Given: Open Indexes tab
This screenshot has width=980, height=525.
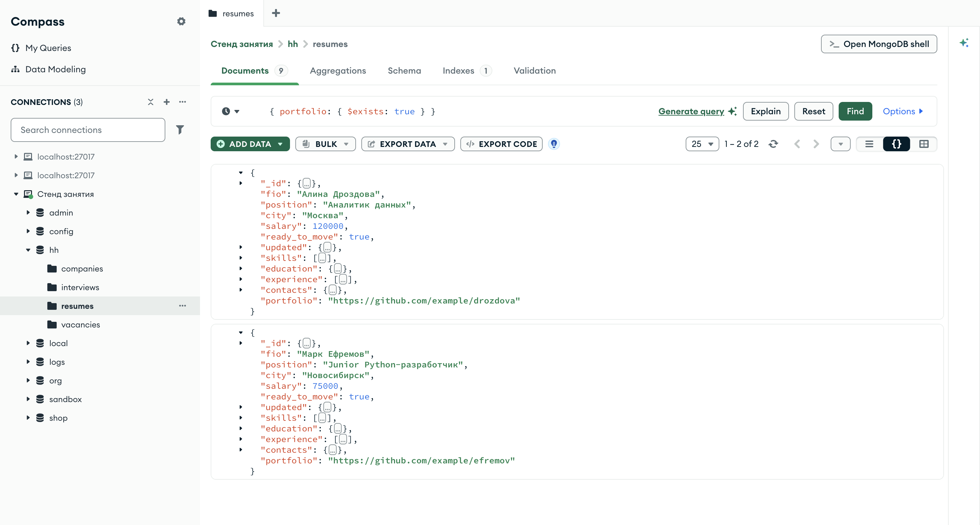Looking at the screenshot, I should click(467, 71).
